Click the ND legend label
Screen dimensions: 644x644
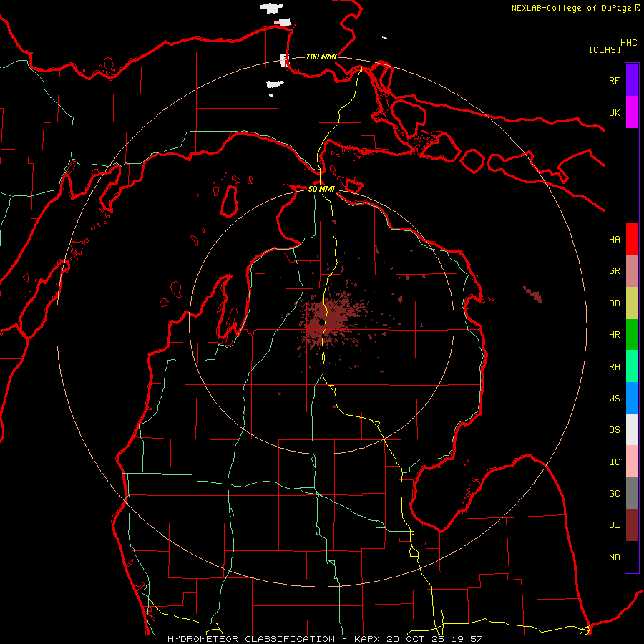coord(615,557)
